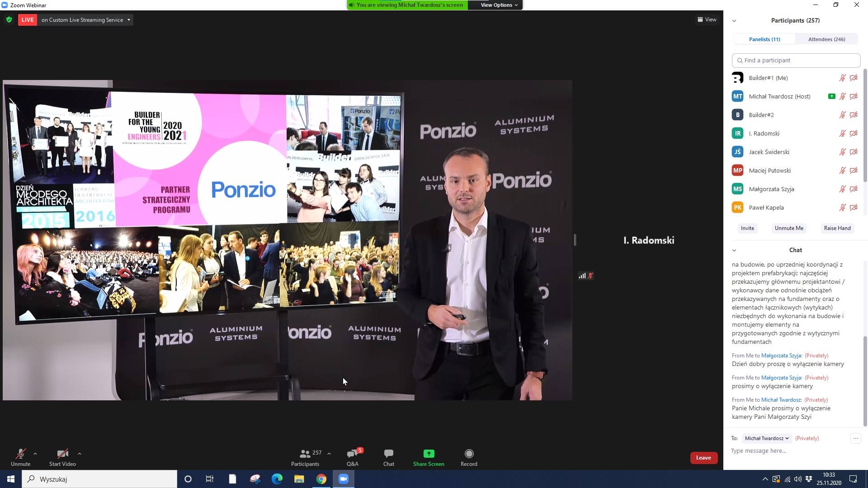Click the Record icon in toolbar
The width and height of the screenshot is (868, 488).
pos(469,454)
